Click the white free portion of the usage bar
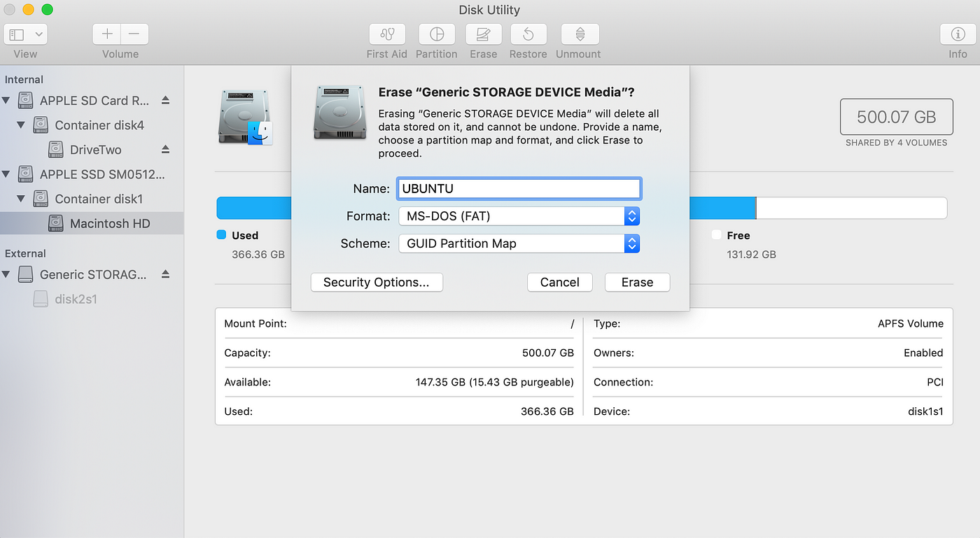The image size is (980, 538). 851,208
